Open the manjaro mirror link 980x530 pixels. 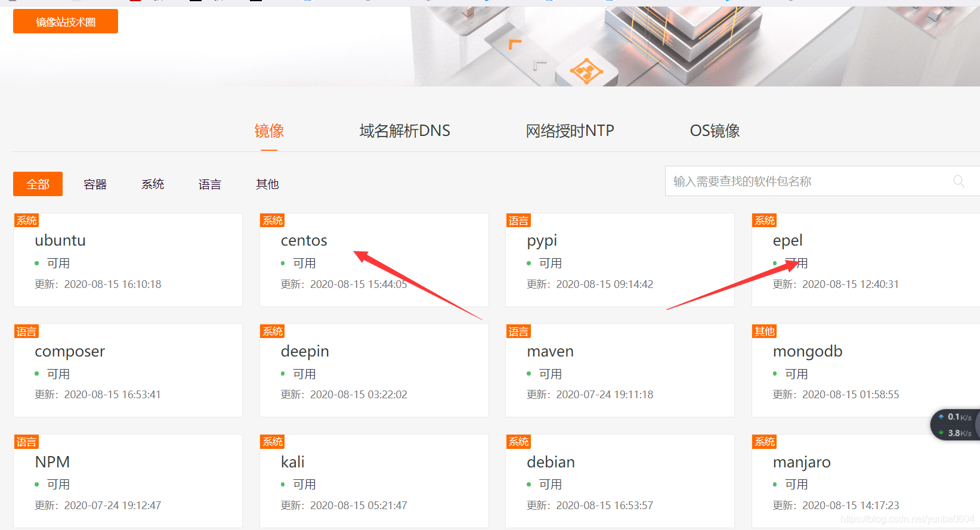(x=802, y=463)
